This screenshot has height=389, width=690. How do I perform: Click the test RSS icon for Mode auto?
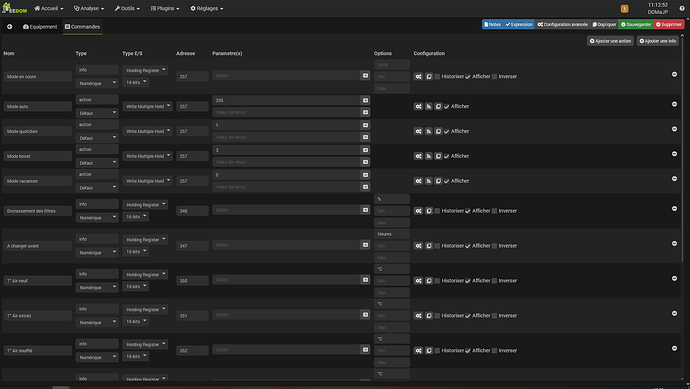click(x=429, y=106)
